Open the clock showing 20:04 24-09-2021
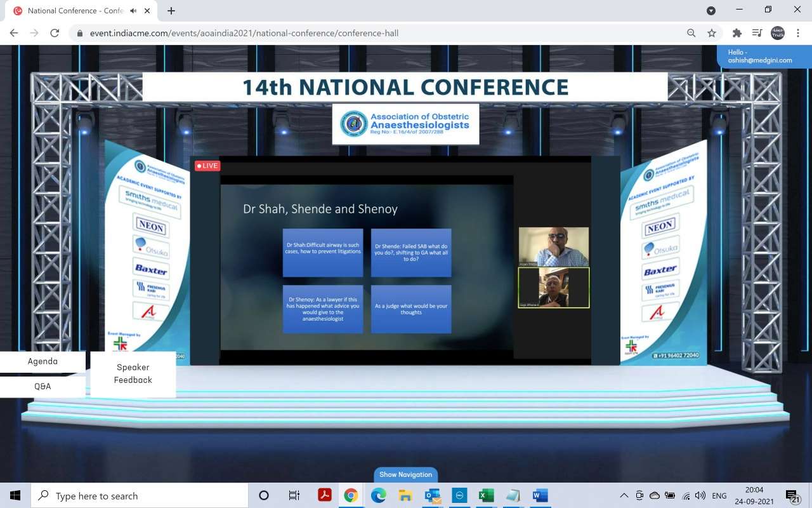Image resolution: width=812 pixels, height=508 pixels. pyautogui.click(x=754, y=496)
